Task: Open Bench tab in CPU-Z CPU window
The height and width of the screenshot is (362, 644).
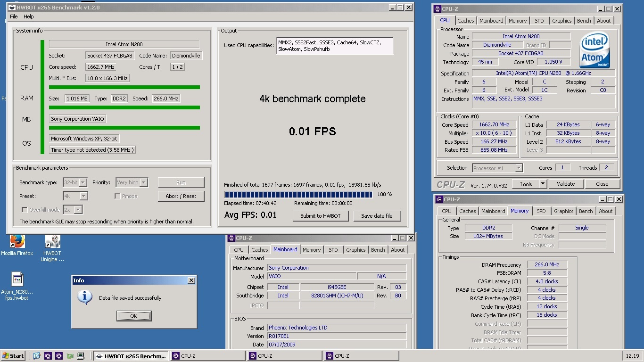Action: pos(584,21)
